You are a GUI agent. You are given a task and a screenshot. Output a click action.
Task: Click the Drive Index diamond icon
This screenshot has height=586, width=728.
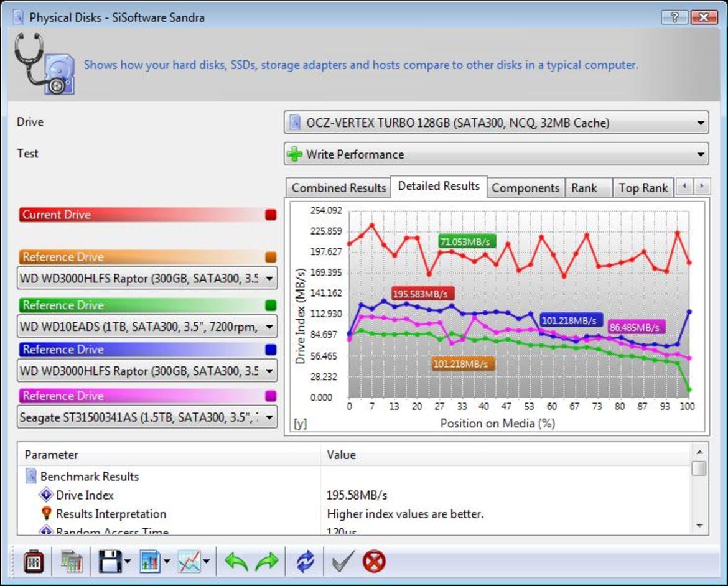tap(46, 495)
